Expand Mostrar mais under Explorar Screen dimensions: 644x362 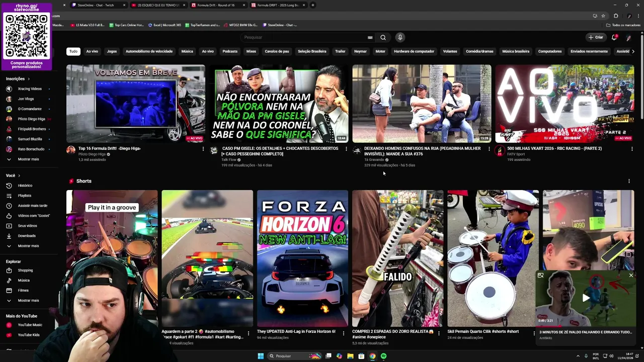point(28,301)
